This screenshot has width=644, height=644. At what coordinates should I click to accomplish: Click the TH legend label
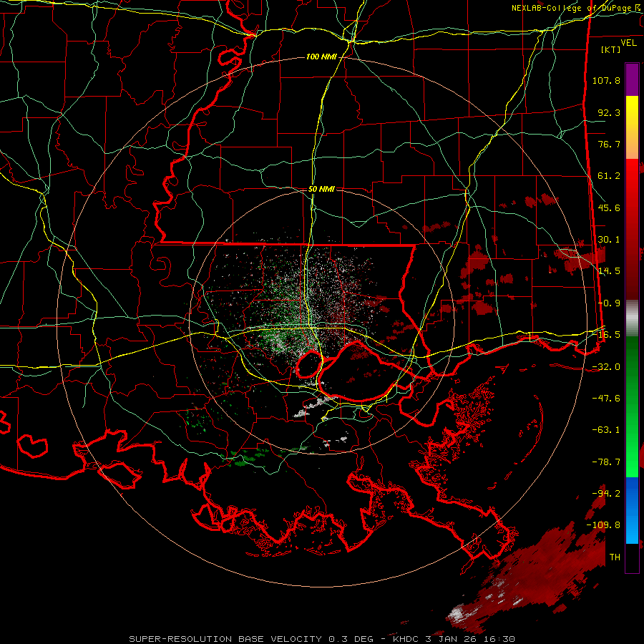[x=615, y=557]
